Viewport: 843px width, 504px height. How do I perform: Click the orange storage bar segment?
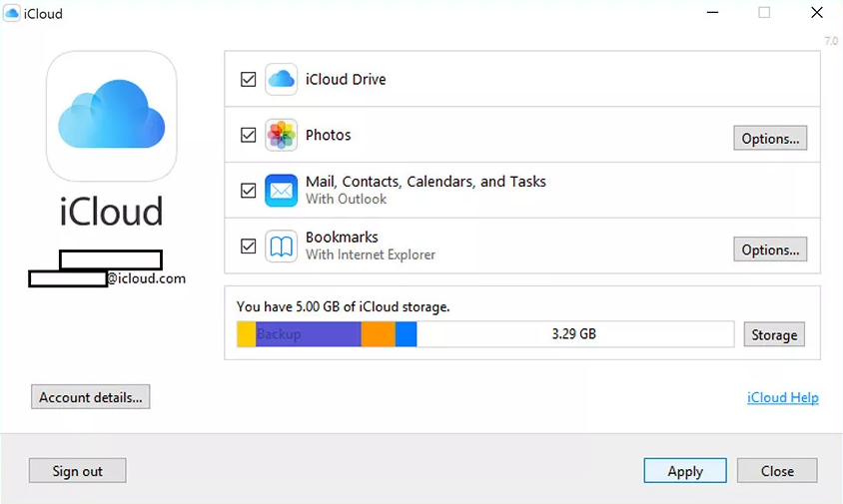379,334
